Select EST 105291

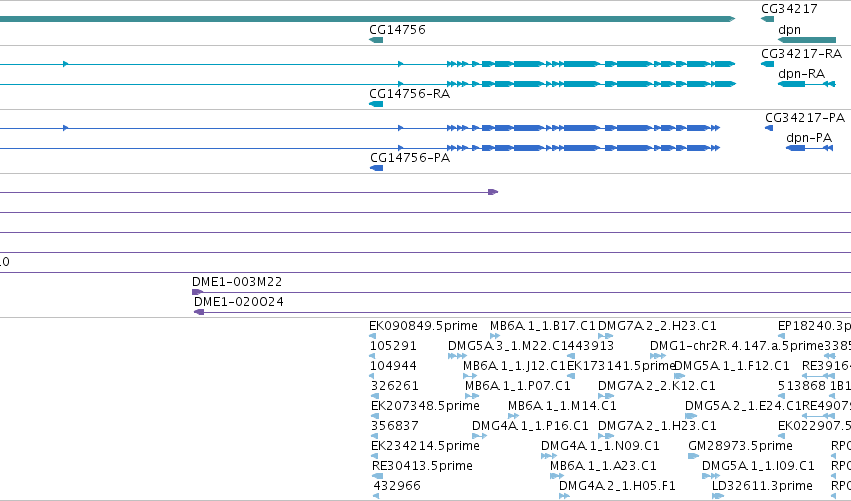point(393,346)
